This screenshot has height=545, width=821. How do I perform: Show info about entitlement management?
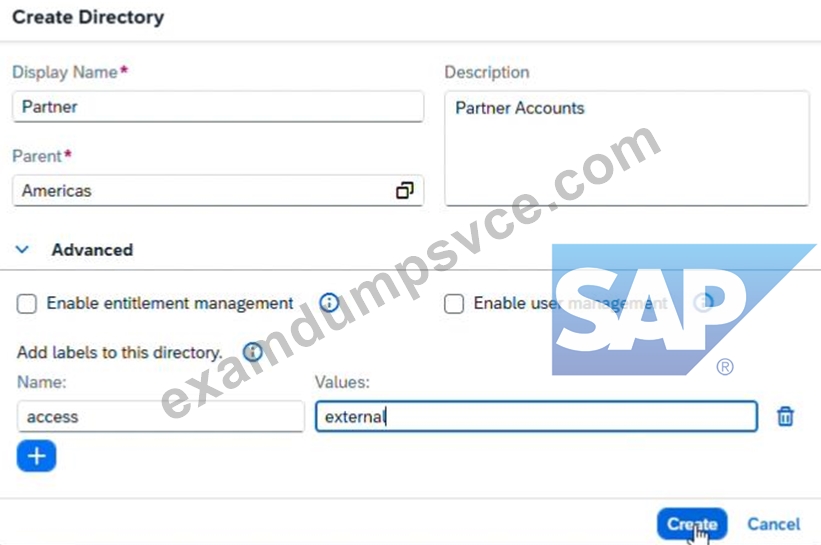(329, 303)
